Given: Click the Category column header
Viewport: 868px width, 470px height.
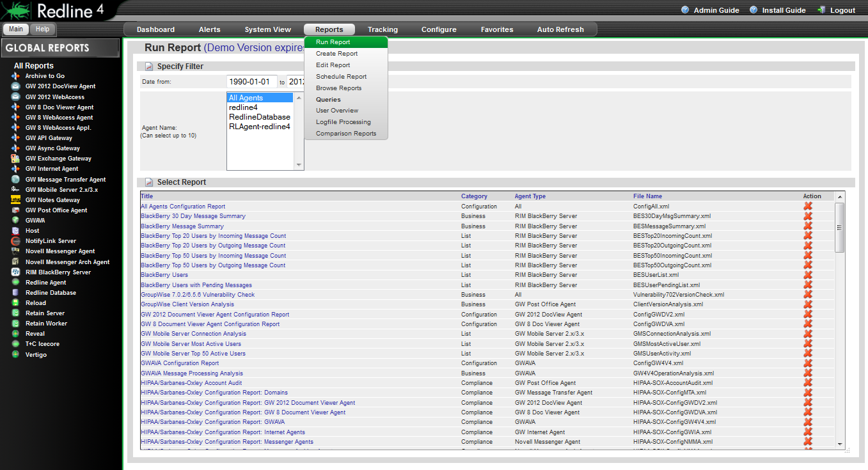Looking at the screenshot, I should [x=474, y=196].
